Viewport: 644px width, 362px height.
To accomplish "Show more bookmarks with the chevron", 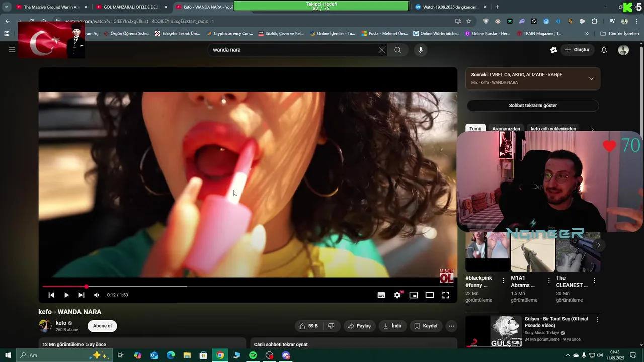I will pyautogui.click(x=587, y=34).
